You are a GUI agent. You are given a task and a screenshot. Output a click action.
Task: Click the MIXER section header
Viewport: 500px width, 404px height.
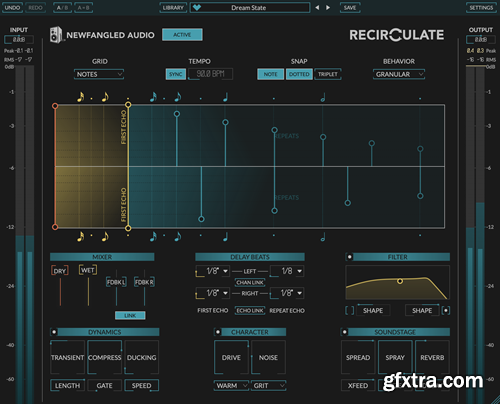tap(102, 257)
